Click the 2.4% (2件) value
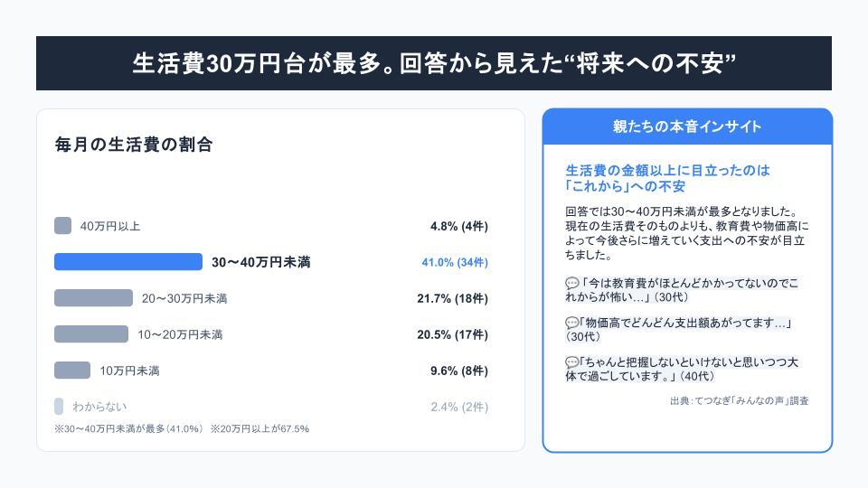 (459, 408)
